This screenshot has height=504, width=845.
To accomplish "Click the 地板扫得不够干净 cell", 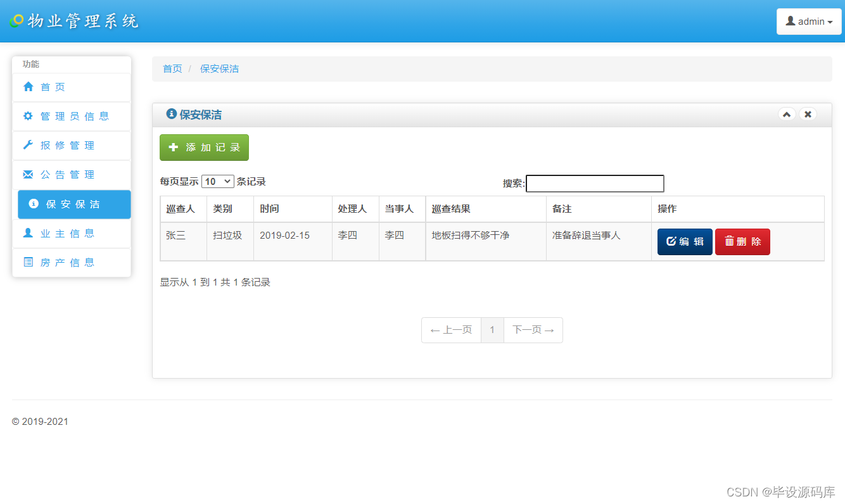I will click(x=486, y=241).
